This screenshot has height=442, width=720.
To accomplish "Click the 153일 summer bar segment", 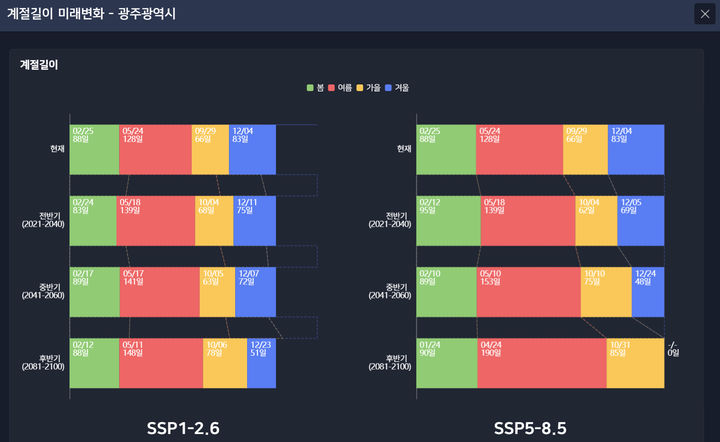I will (528, 292).
